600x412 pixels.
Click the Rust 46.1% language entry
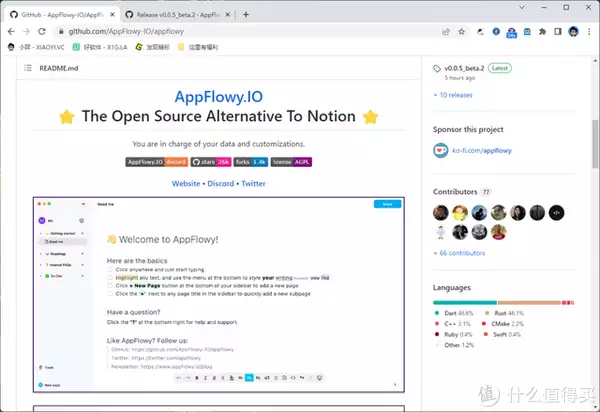504,313
